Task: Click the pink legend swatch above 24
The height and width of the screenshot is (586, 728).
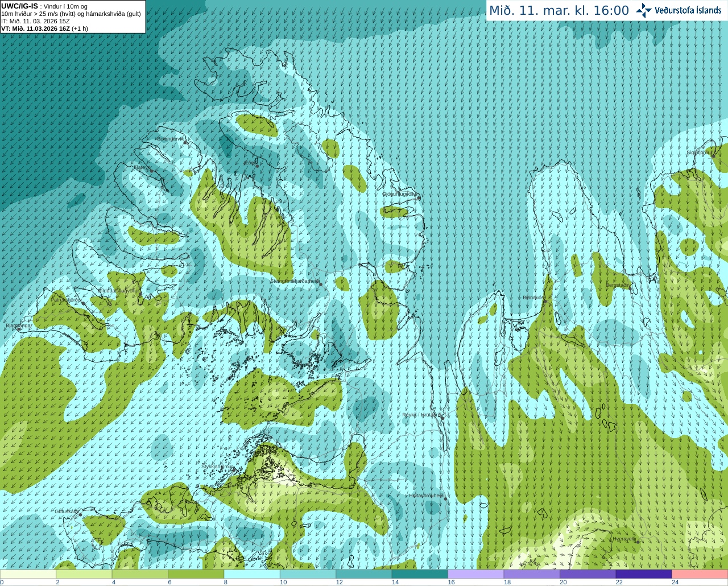Action: [700, 574]
